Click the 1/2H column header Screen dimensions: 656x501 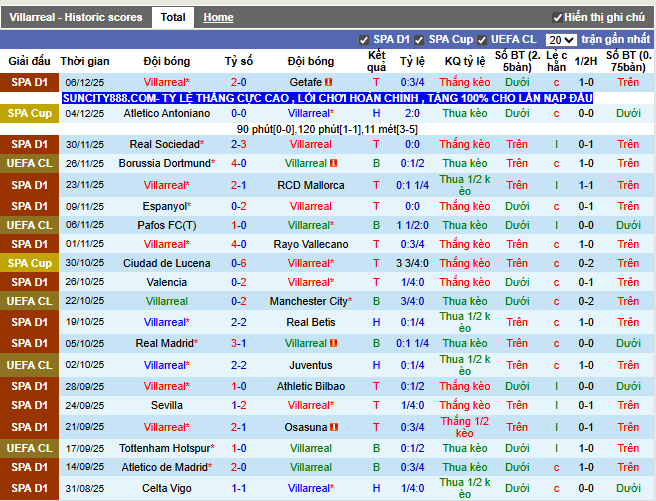586,61
